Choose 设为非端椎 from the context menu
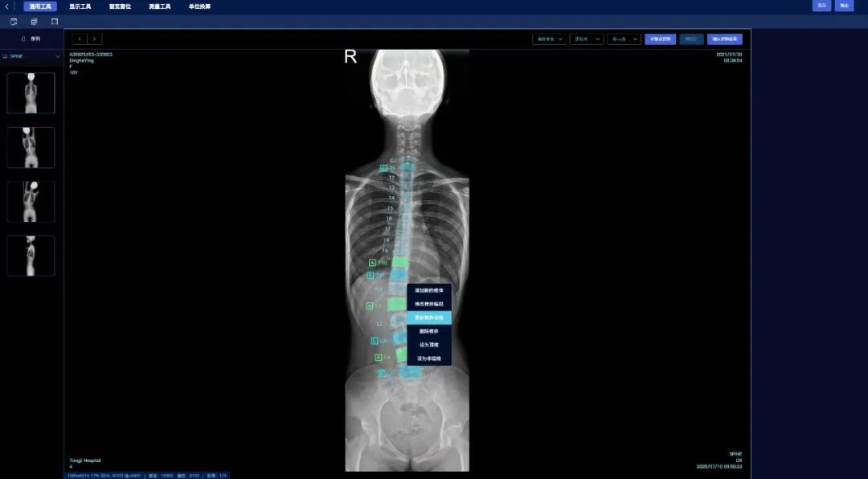Viewport: 868px width, 479px height. click(x=429, y=358)
